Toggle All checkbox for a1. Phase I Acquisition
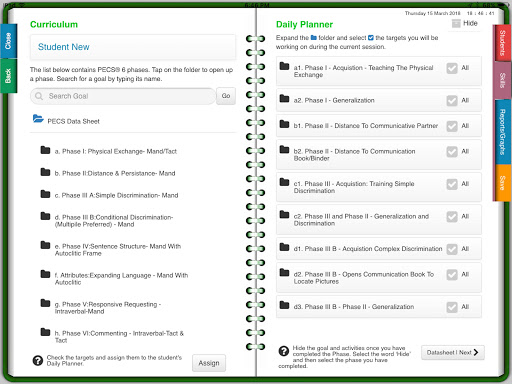This screenshot has height=384, width=512. click(452, 68)
